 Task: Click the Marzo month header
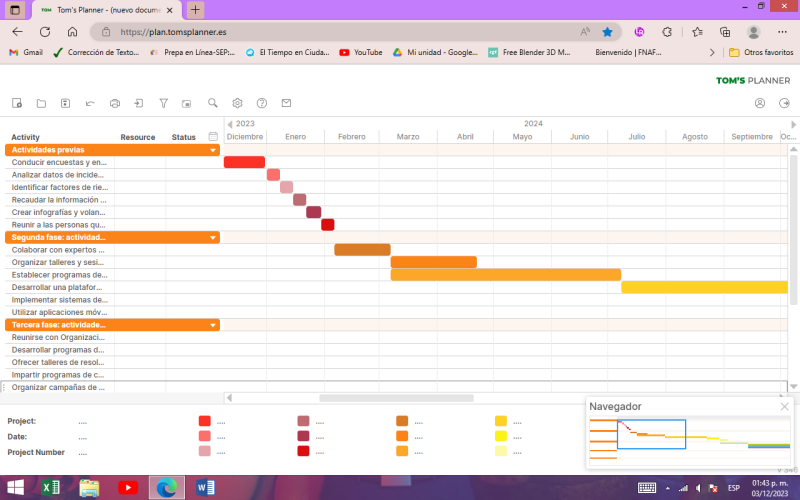(408, 137)
